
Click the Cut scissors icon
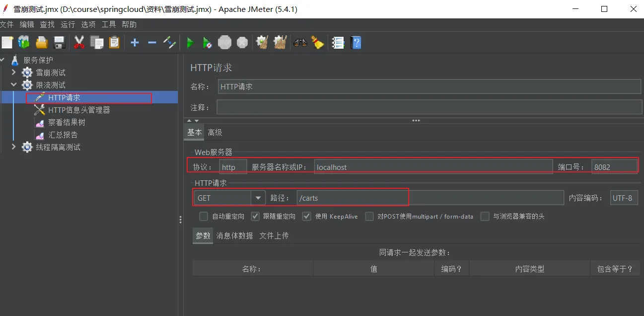[x=79, y=43]
